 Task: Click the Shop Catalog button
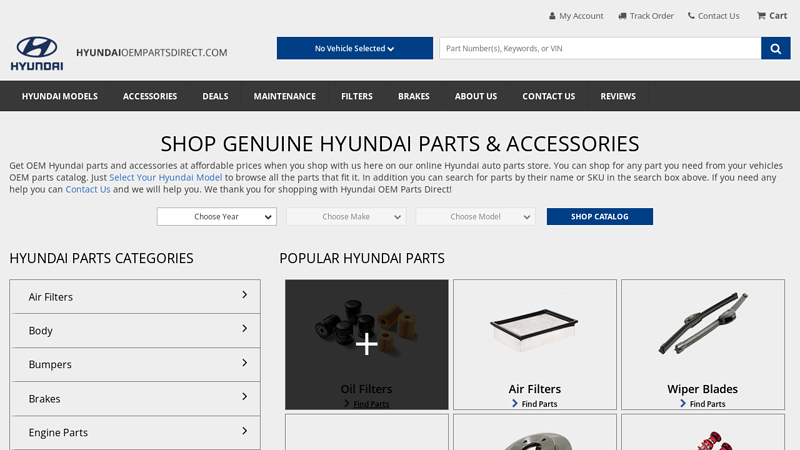pyautogui.click(x=599, y=216)
